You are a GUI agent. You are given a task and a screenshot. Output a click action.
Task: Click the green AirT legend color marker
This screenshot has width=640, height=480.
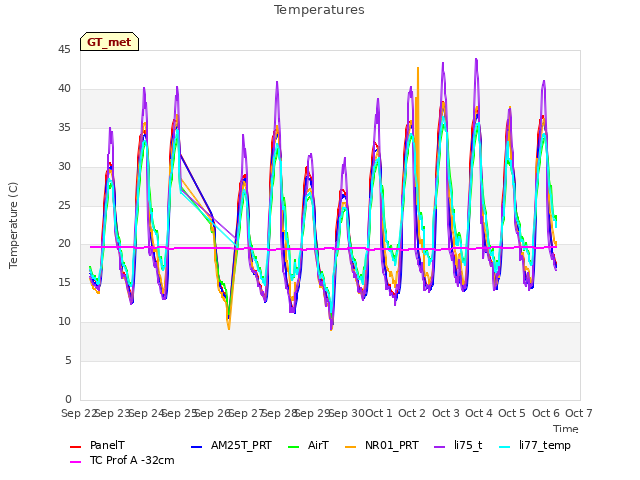pos(293,447)
